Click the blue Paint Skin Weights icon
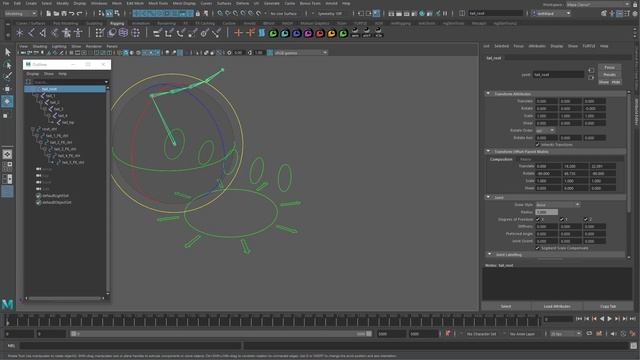Image resolution: width=640 pixels, height=360 pixels. click(x=261, y=33)
